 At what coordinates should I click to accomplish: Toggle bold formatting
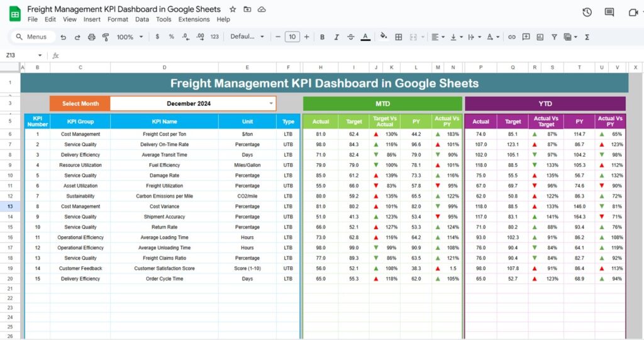coord(323,37)
